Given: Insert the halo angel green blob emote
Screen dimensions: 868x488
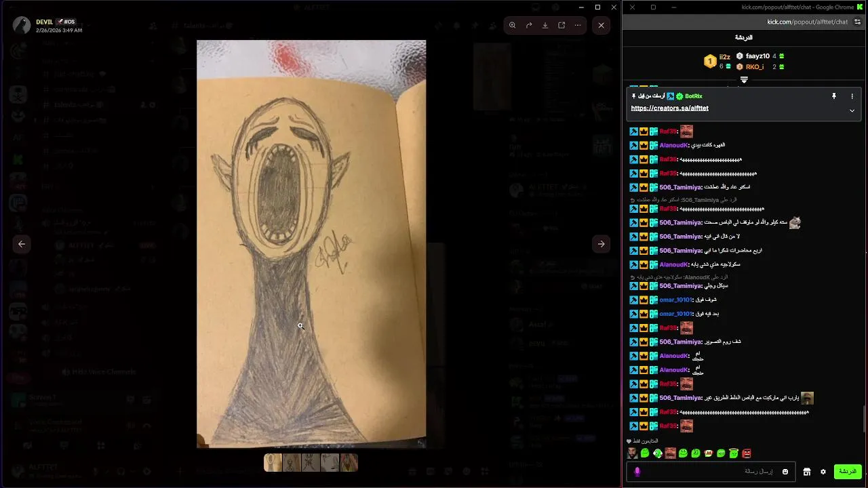Looking at the screenshot, I should (734, 453).
